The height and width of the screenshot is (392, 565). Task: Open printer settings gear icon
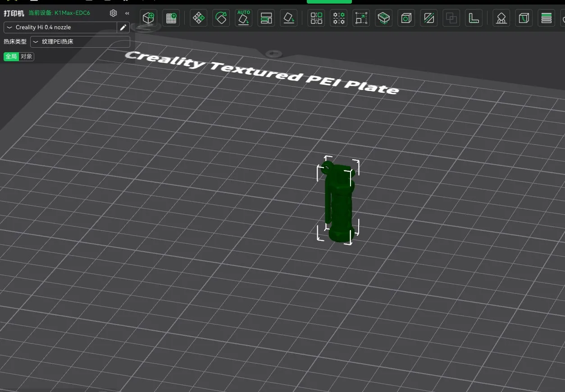(114, 13)
